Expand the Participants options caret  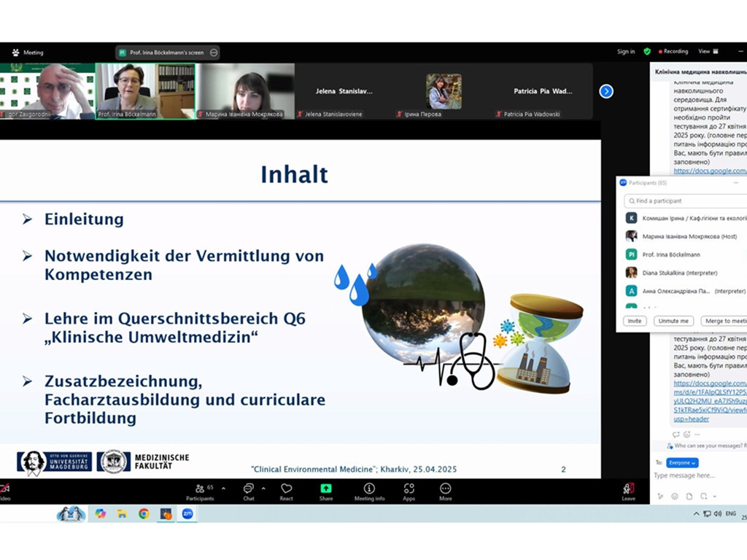pyautogui.click(x=223, y=489)
